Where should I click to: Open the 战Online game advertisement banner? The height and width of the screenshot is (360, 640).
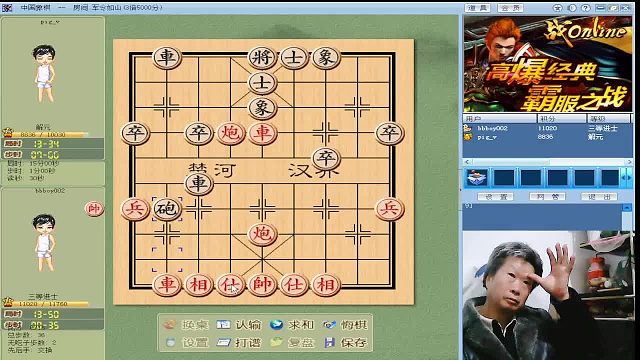click(x=548, y=64)
